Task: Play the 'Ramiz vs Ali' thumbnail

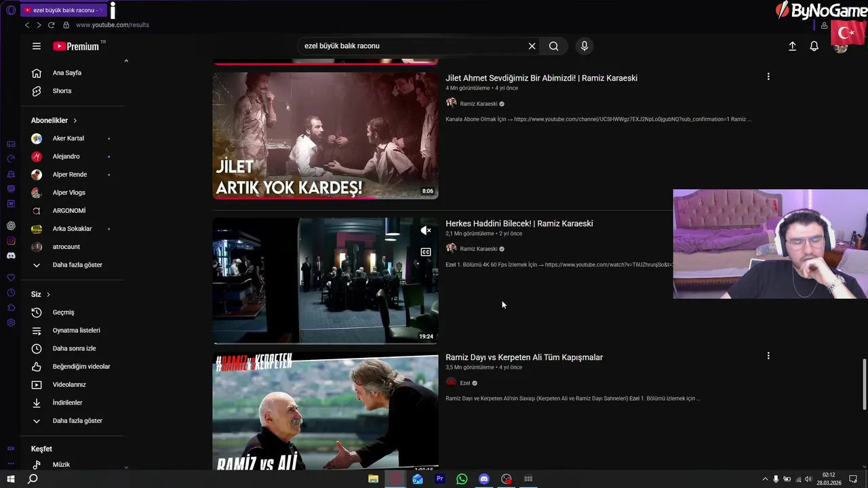Action: [325, 411]
